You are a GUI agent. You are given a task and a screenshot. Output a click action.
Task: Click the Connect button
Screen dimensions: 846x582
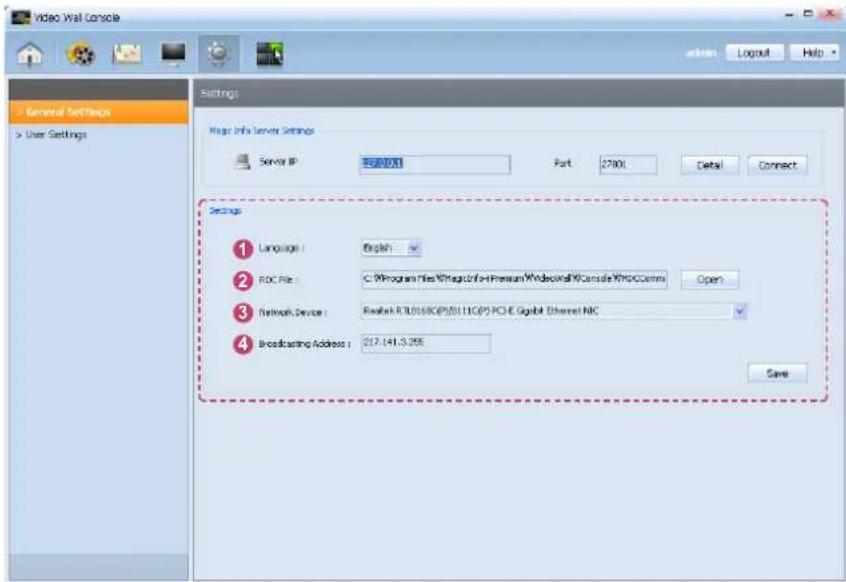tap(777, 165)
